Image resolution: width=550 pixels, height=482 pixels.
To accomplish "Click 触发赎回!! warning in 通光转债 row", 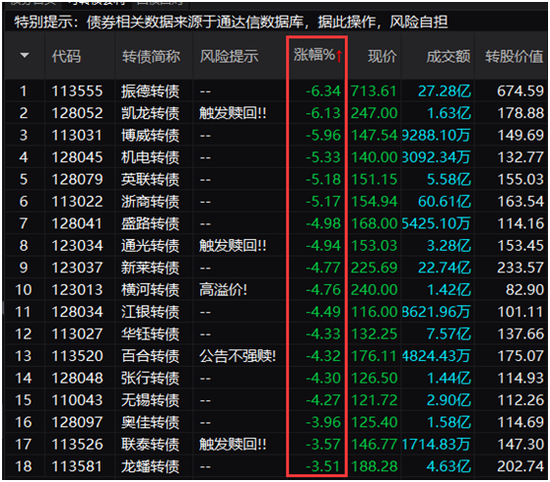I will (x=233, y=246).
